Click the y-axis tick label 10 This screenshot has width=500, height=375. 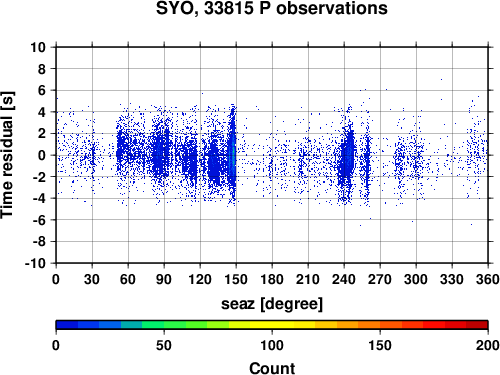pyautogui.click(x=38, y=47)
